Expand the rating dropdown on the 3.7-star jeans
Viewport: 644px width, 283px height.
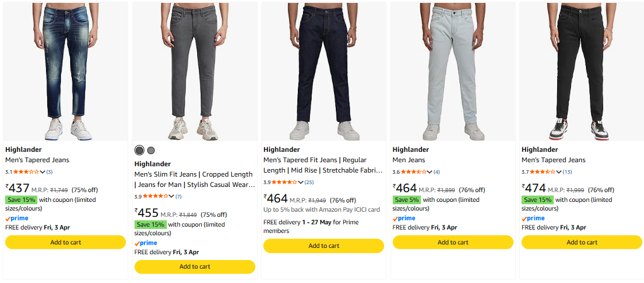tap(559, 172)
